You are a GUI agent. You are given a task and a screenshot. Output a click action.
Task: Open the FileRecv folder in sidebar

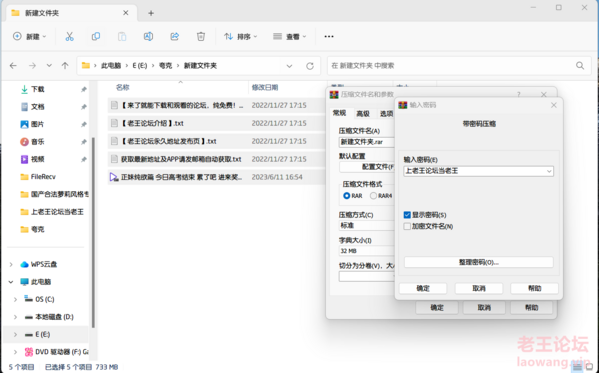[43, 177]
